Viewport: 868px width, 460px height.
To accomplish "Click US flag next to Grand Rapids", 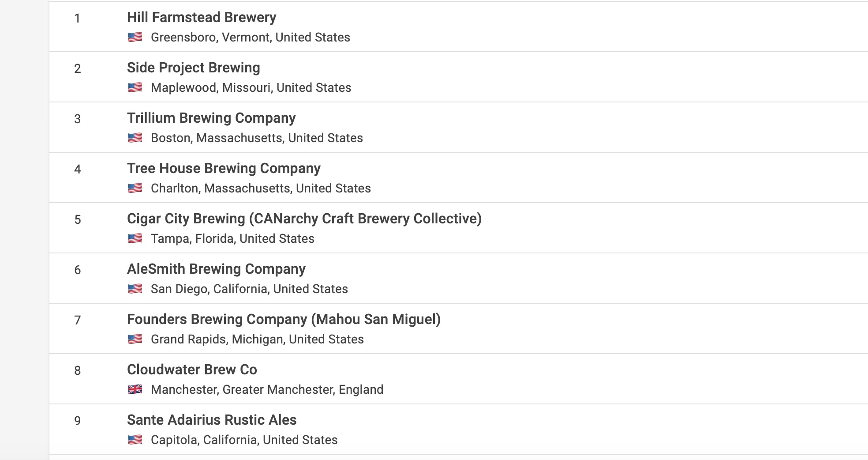I will [135, 339].
